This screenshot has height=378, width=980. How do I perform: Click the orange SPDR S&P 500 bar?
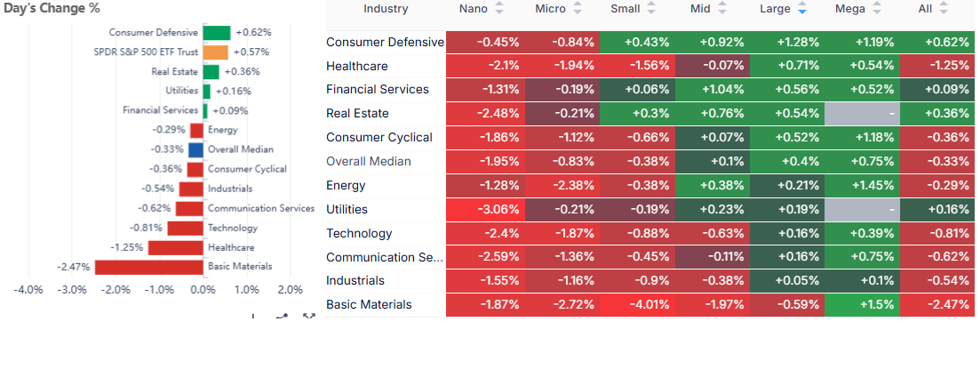(216, 52)
